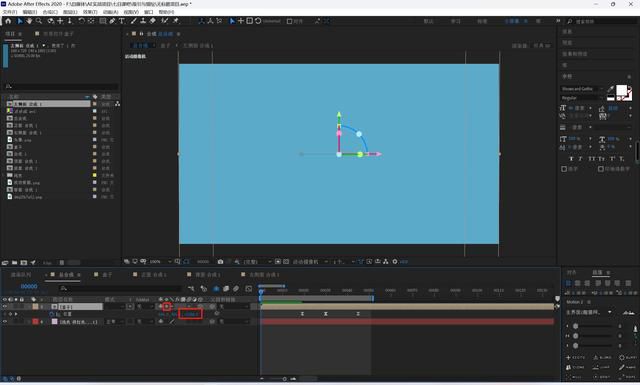This screenshot has width=640, height=385.
Task: Open the viewer magnification 100% dropdown
Action: tap(161, 261)
